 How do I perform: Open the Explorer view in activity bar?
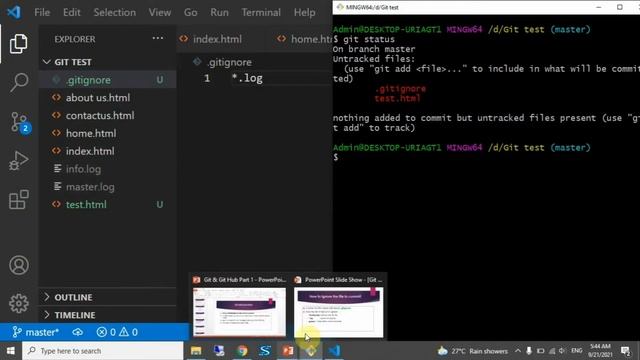pyautogui.click(x=18, y=44)
